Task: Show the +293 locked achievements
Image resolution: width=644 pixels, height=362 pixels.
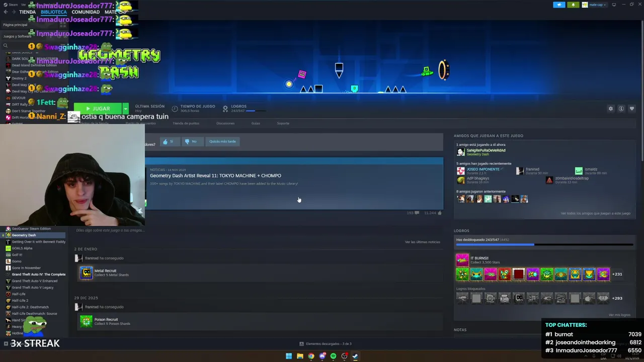Action: 617,298
